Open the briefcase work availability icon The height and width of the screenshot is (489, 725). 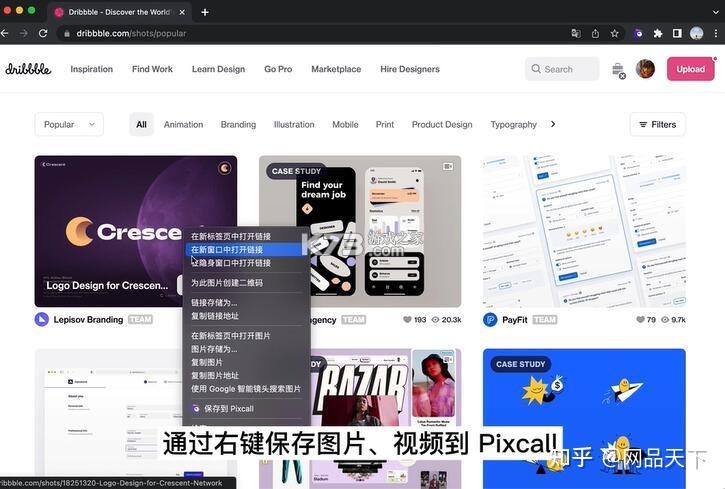(618, 70)
